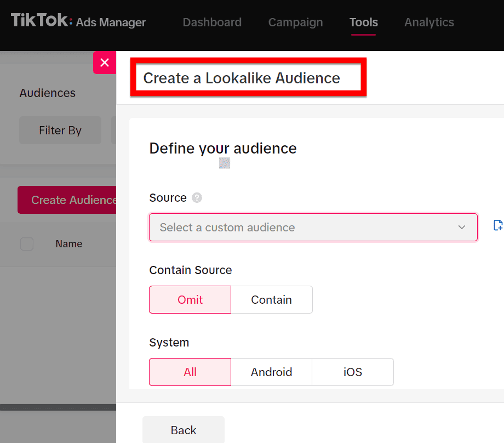
Task: Select the Contain option
Action: point(272,299)
